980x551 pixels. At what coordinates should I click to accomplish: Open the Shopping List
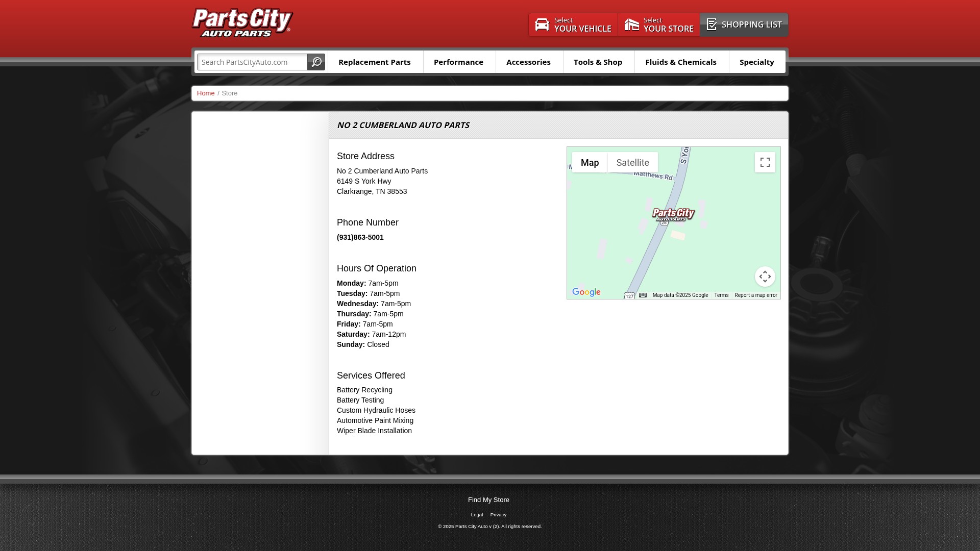(x=744, y=24)
